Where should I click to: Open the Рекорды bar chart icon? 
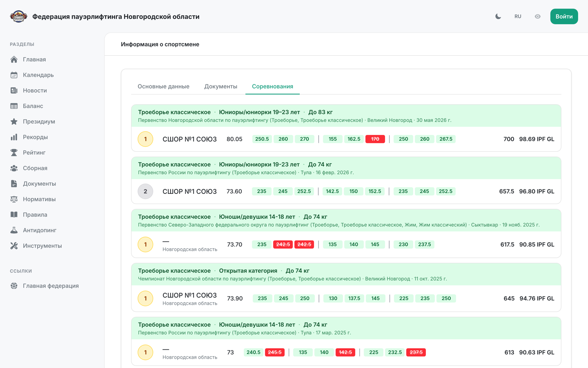pyautogui.click(x=14, y=137)
